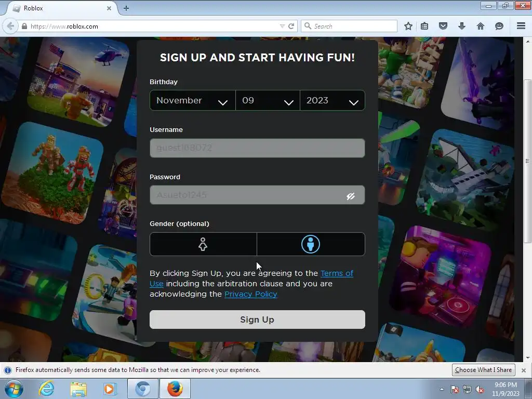The height and width of the screenshot is (399, 532).
Task: Click the Pocket icon in toolbar
Action: 443,26
